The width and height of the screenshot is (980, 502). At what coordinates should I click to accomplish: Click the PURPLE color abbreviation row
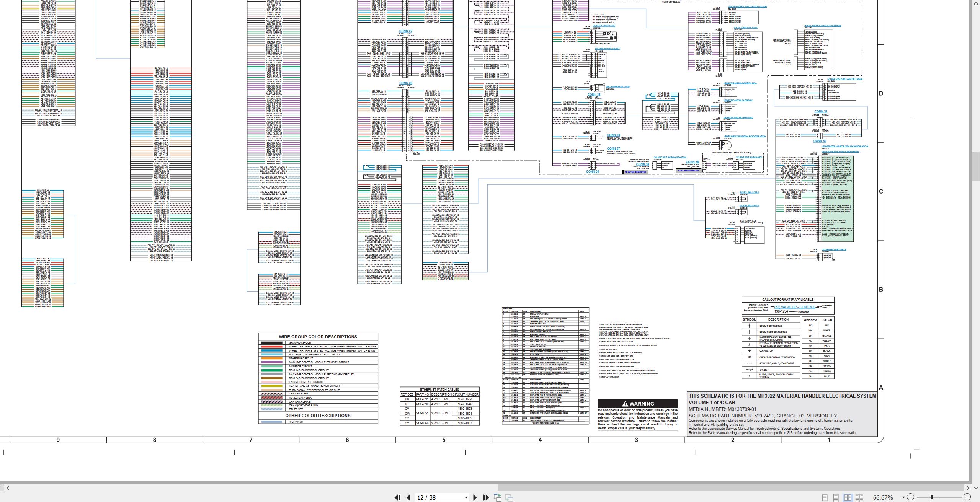pos(818,361)
